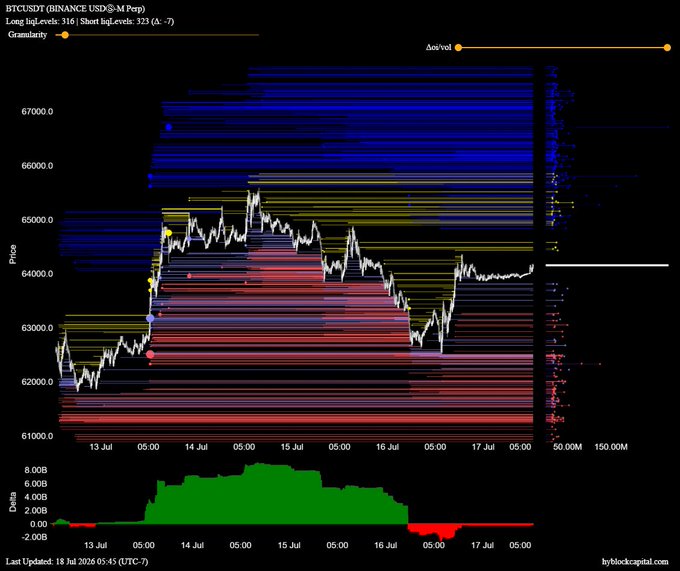Click the large yellow dot near 64750
The image size is (680, 571).
(169, 233)
